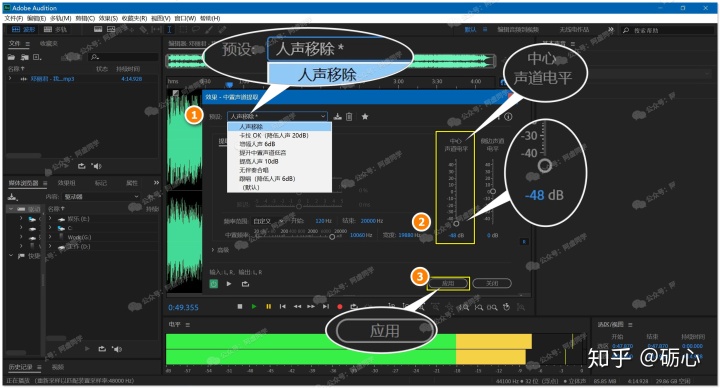Click the import file icon in Files panel

pos(24,57)
